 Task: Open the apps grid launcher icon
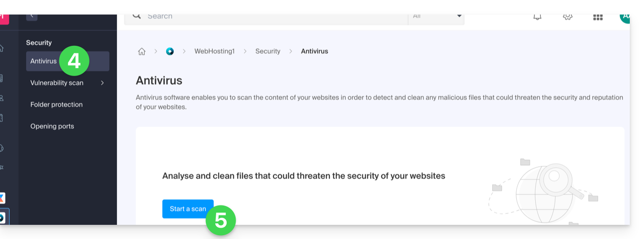click(x=598, y=17)
